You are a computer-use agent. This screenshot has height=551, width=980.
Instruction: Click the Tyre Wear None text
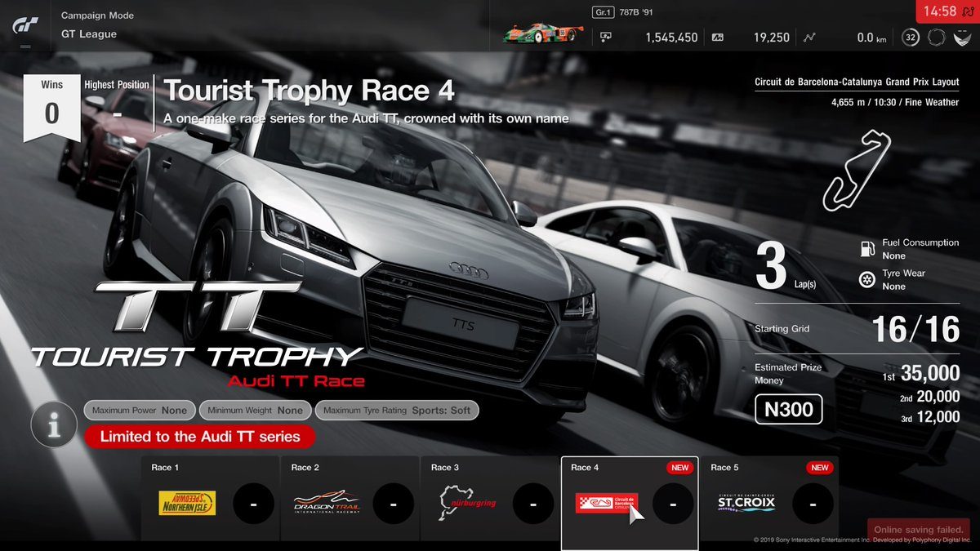click(x=903, y=280)
